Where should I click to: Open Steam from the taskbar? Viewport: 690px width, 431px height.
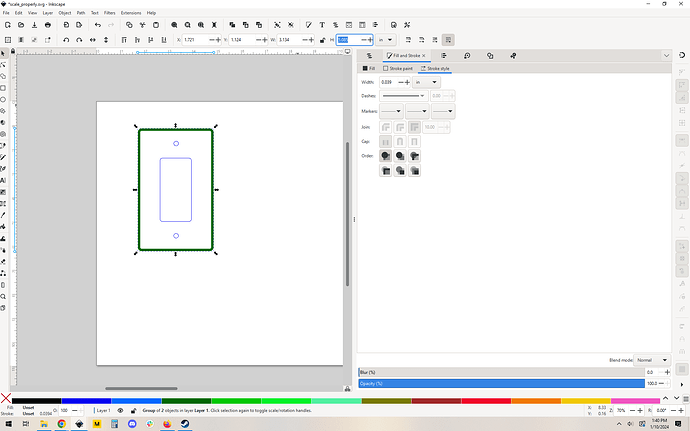coord(185,424)
